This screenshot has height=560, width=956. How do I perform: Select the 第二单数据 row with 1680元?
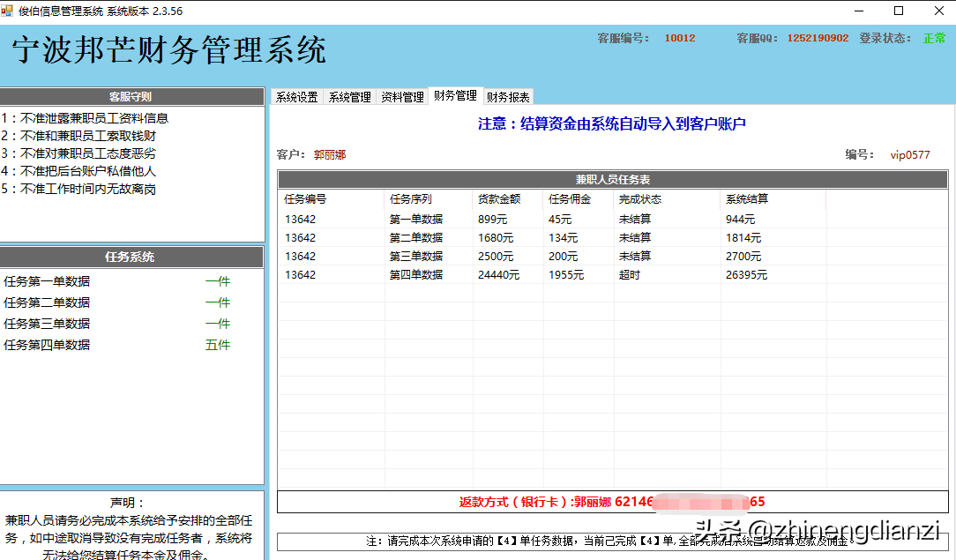[x=613, y=237]
